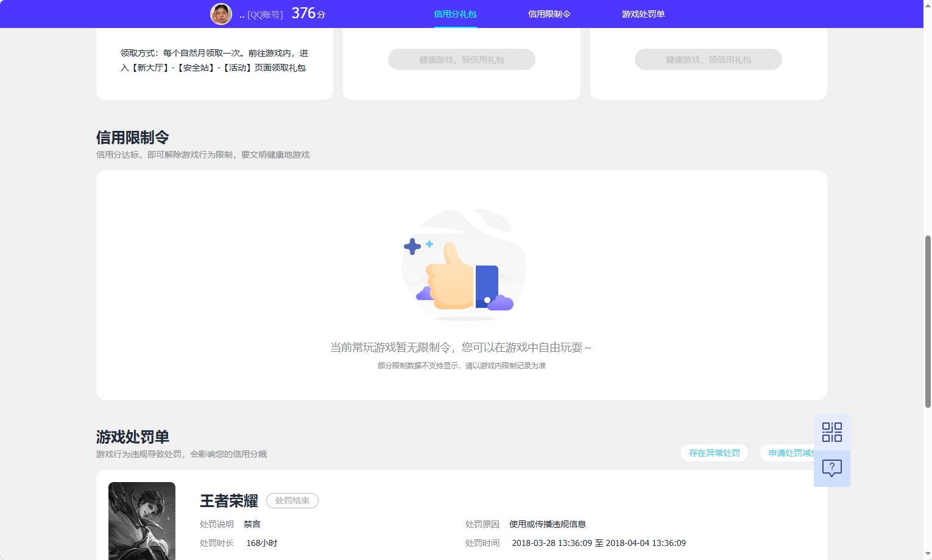Open the QR code floating icon
932x560 pixels.
(x=832, y=432)
